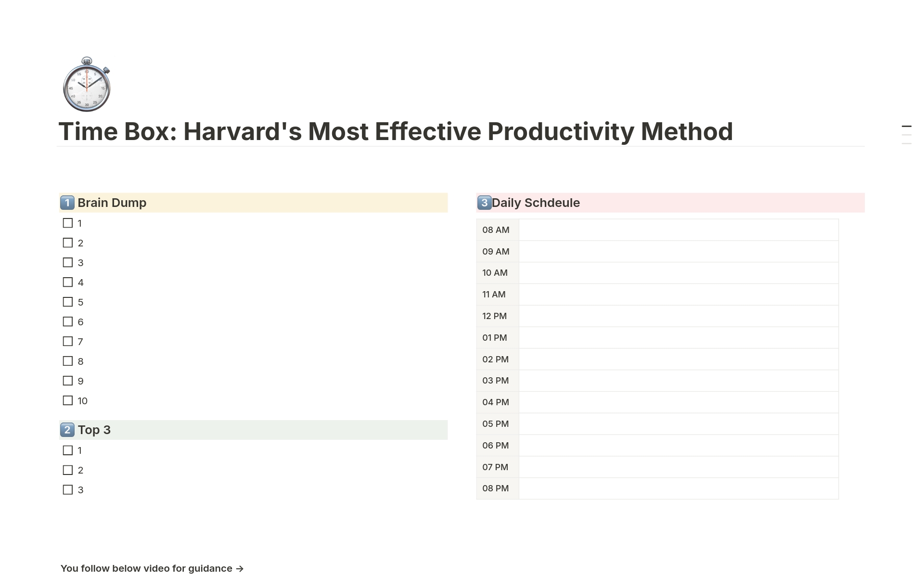Viewport: 924px width, 577px height.
Task: Click the number 1 emoji beside Brain Dump
Action: [67, 203]
